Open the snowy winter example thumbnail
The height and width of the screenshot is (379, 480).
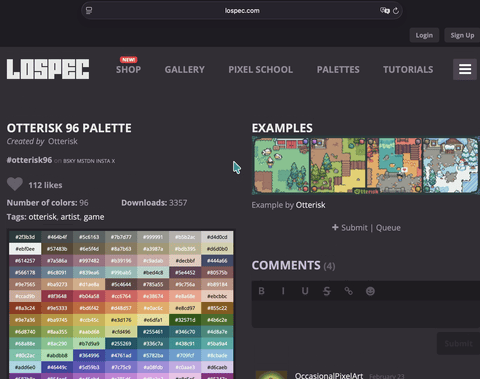click(450, 165)
